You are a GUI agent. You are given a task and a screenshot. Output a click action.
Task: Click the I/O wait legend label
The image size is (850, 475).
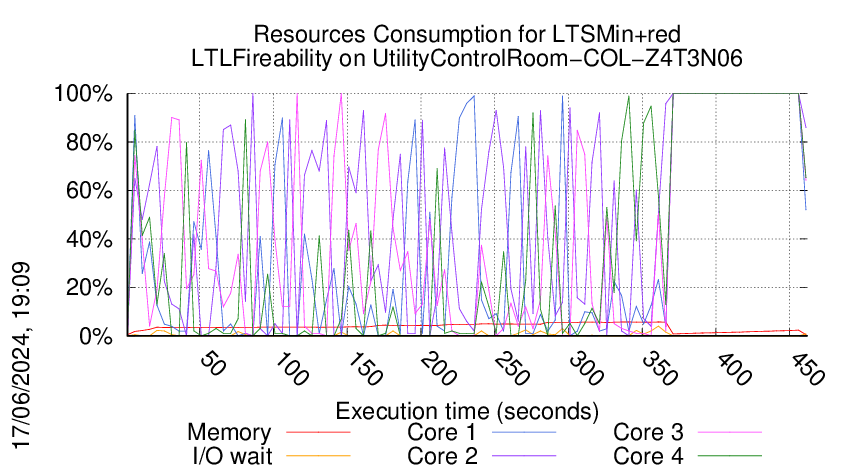(x=232, y=456)
